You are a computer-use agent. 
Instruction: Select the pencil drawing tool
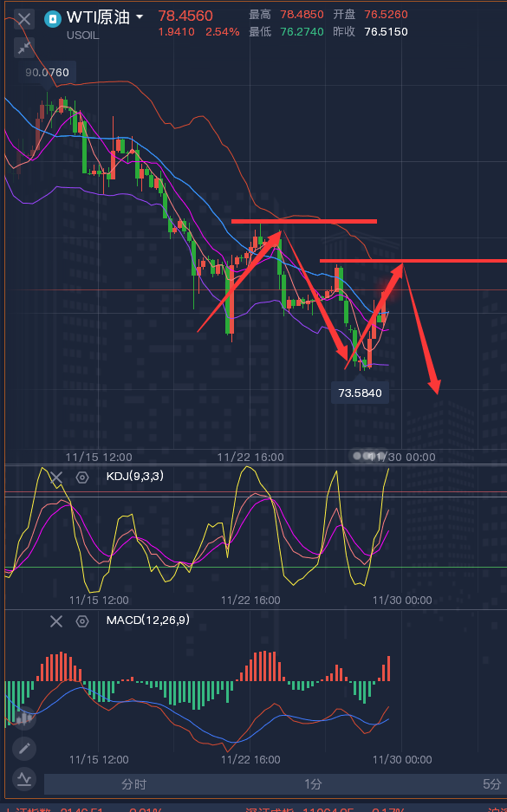pos(23,748)
